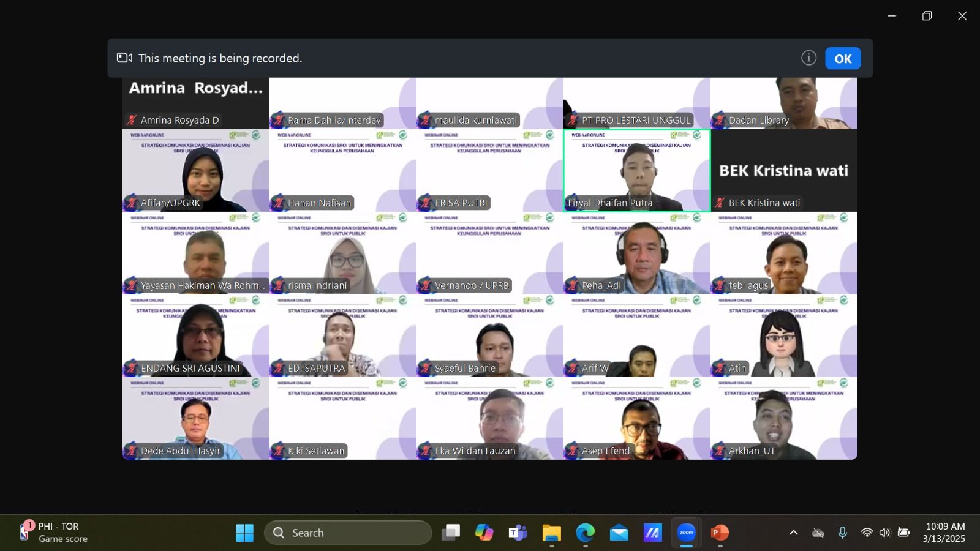Open PowerPoint from the taskbar
The width and height of the screenshot is (980, 551).
point(720,533)
